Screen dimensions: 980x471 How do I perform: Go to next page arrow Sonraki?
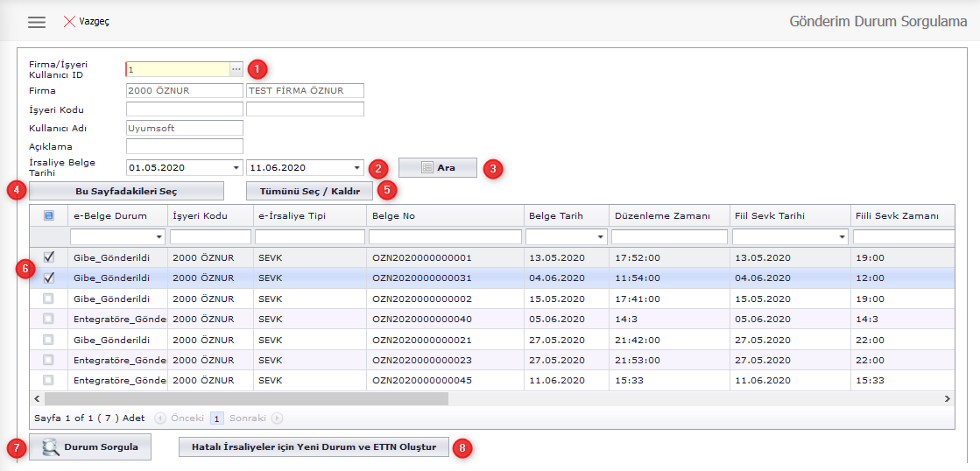277,418
